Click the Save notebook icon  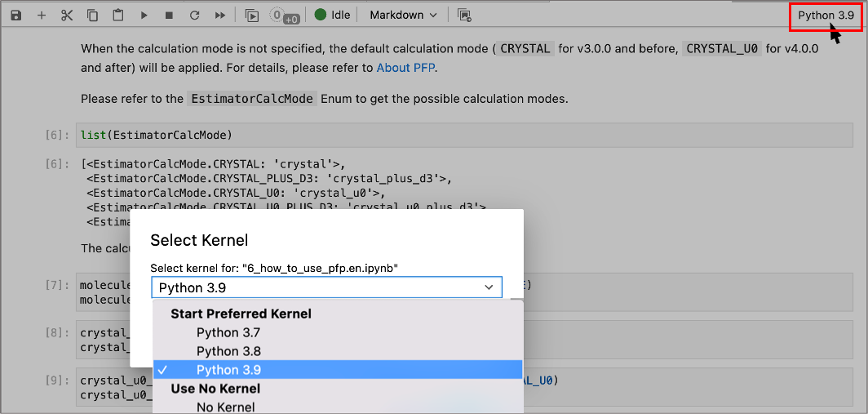point(16,15)
